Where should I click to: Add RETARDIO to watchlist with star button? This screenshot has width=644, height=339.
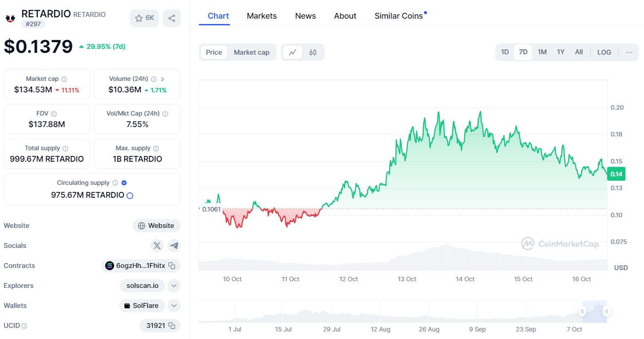pyautogui.click(x=144, y=18)
